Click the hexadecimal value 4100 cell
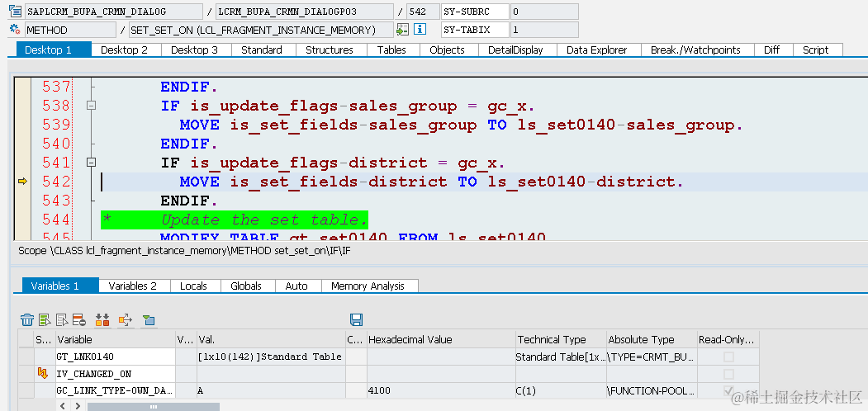868x411 pixels. point(440,390)
